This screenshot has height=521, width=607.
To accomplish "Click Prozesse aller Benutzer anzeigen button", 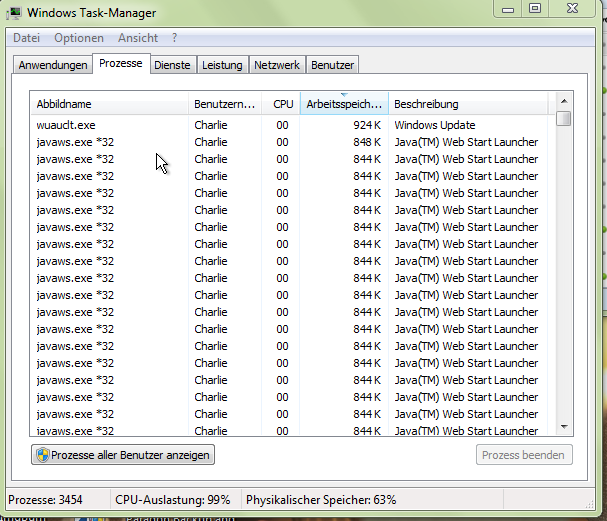I will point(123,455).
